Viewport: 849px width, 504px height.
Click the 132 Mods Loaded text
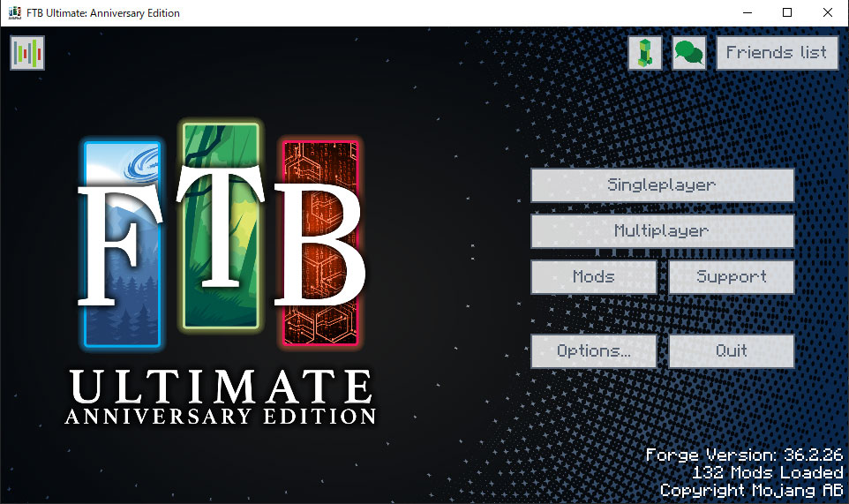pos(767,472)
